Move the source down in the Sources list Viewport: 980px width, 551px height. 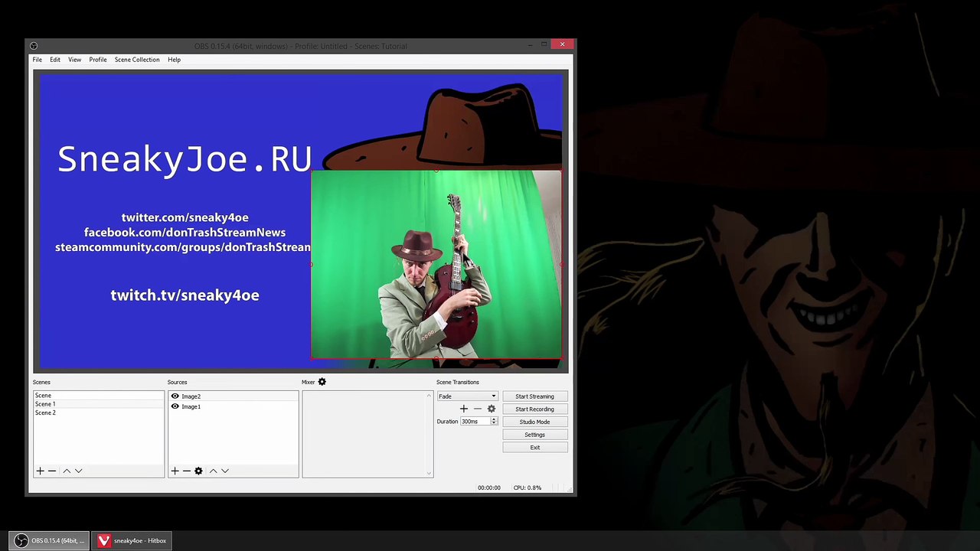click(225, 471)
